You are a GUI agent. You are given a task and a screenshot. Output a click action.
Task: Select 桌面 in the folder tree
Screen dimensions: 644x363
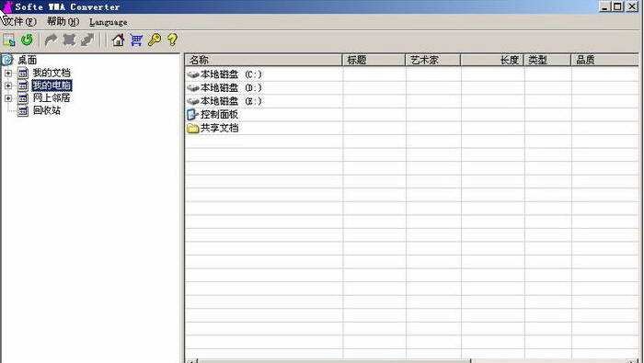coord(27,61)
